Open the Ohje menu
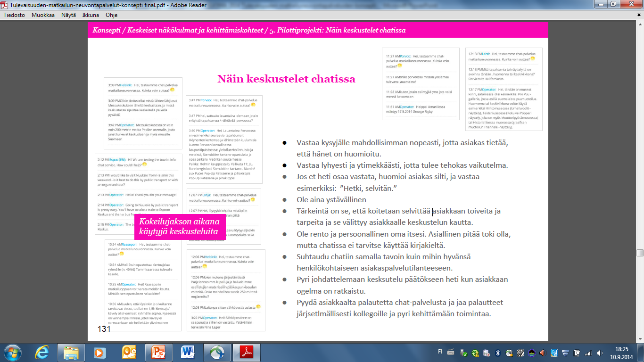This screenshot has width=644, height=362. (111, 15)
